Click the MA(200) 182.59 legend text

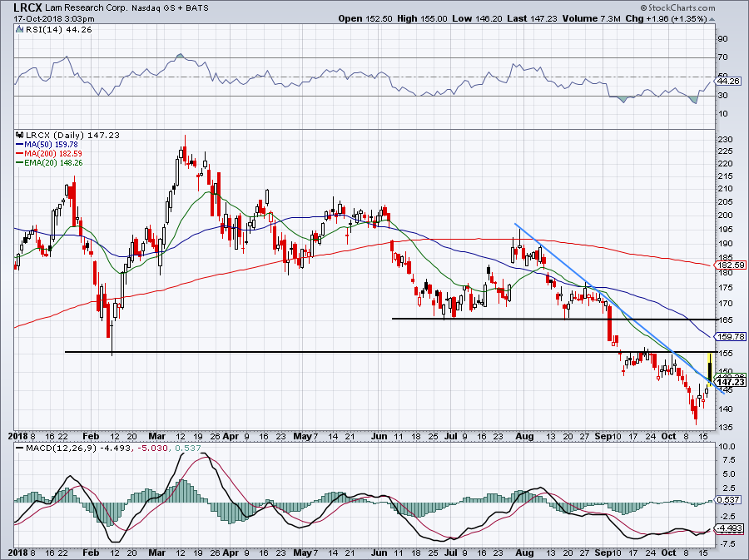tap(53, 154)
